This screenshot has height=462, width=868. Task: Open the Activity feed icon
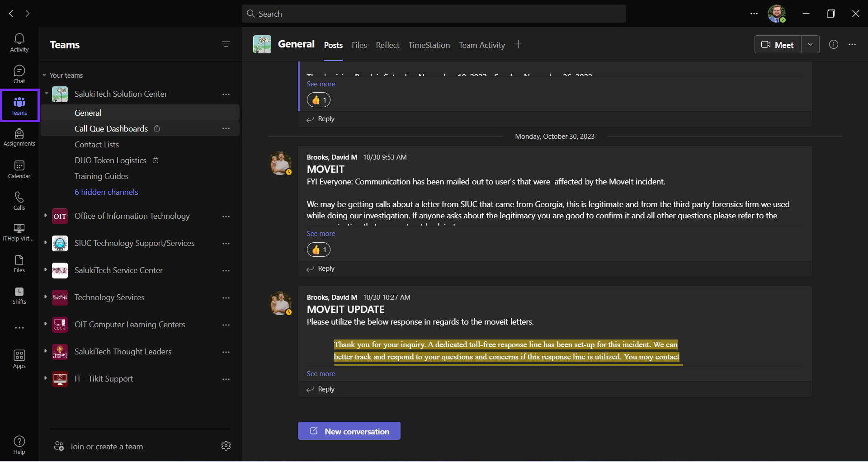(19, 42)
